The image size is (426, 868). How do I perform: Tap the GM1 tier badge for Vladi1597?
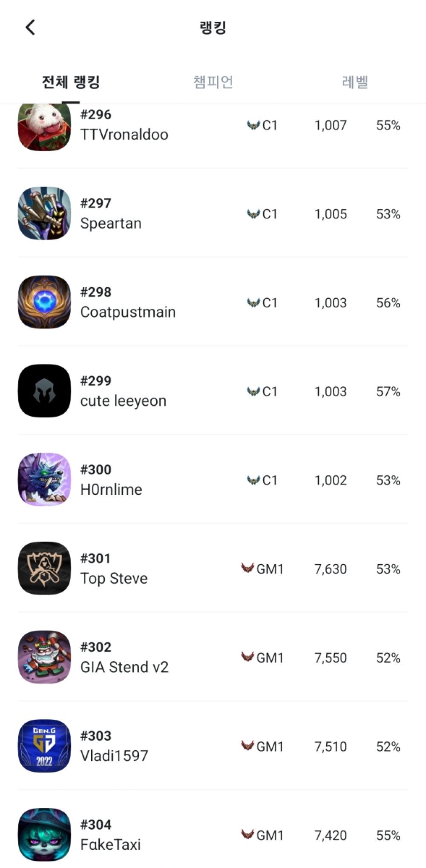pyautogui.click(x=262, y=746)
